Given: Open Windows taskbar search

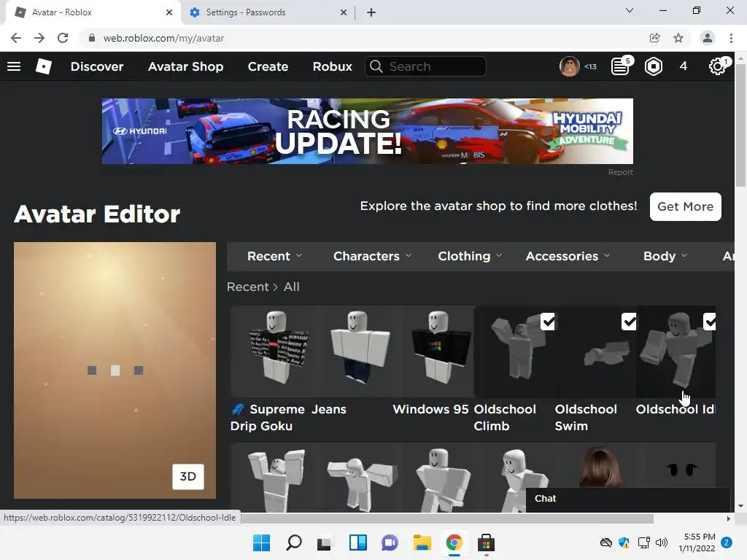Looking at the screenshot, I should (293, 542).
